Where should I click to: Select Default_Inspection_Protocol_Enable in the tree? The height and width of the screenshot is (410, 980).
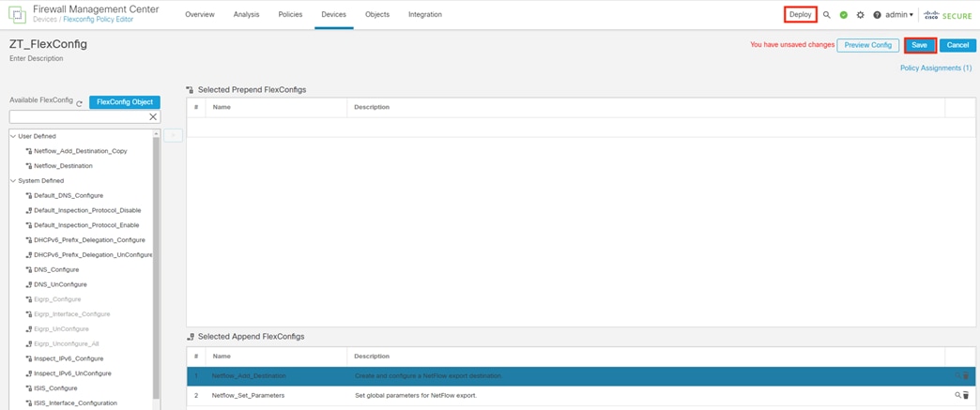[x=86, y=225]
